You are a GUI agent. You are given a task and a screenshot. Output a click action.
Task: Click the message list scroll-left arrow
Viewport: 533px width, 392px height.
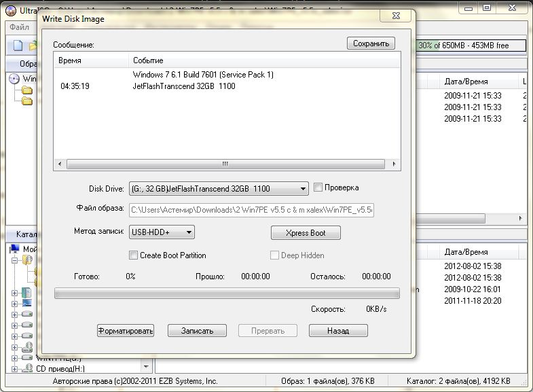pos(60,164)
